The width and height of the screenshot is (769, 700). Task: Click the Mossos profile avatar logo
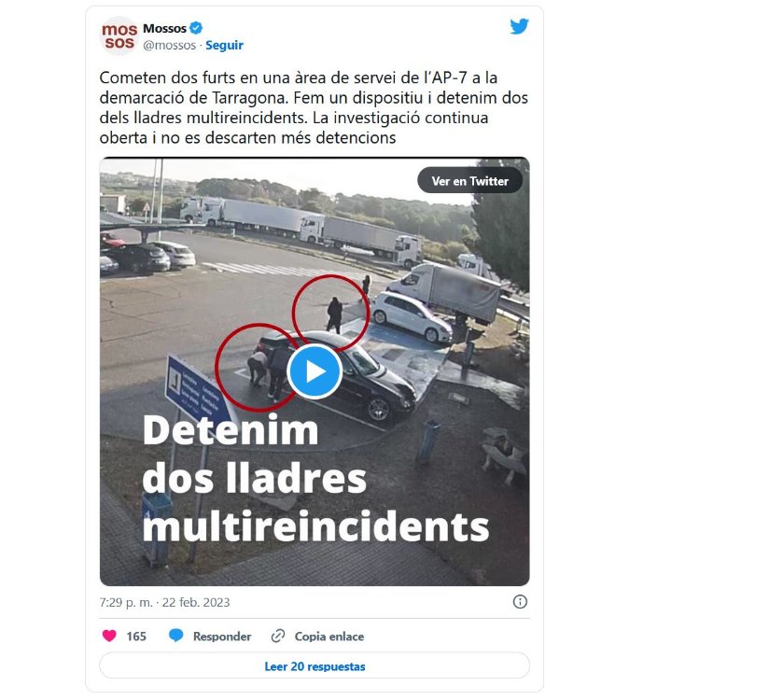coord(119,35)
